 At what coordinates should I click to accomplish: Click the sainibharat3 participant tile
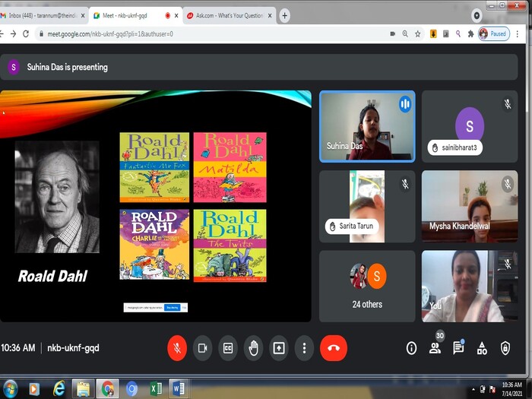[470, 126]
